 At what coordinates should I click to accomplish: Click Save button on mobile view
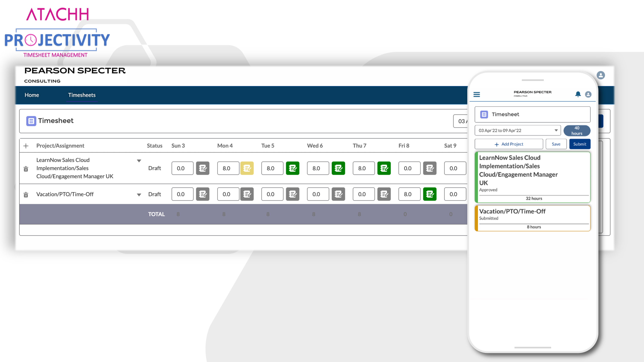click(556, 144)
